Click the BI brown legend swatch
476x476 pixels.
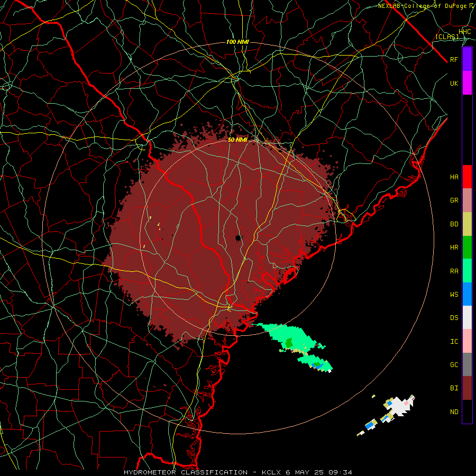tap(467, 388)
